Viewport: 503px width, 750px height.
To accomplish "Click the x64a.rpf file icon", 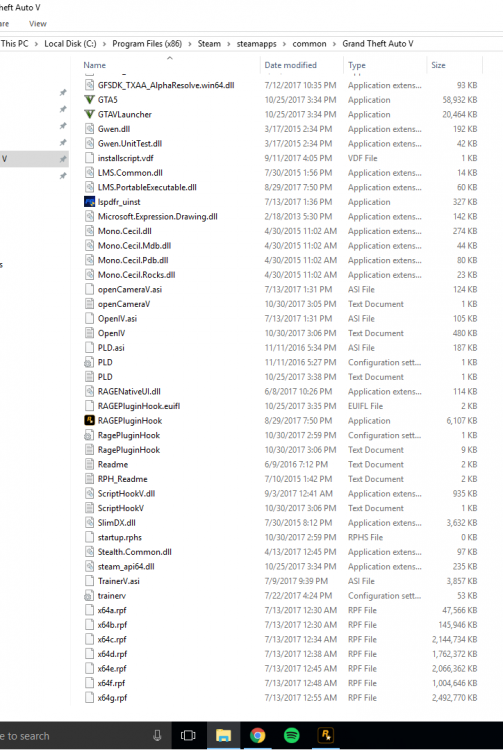I will click(x=89, y=610).
